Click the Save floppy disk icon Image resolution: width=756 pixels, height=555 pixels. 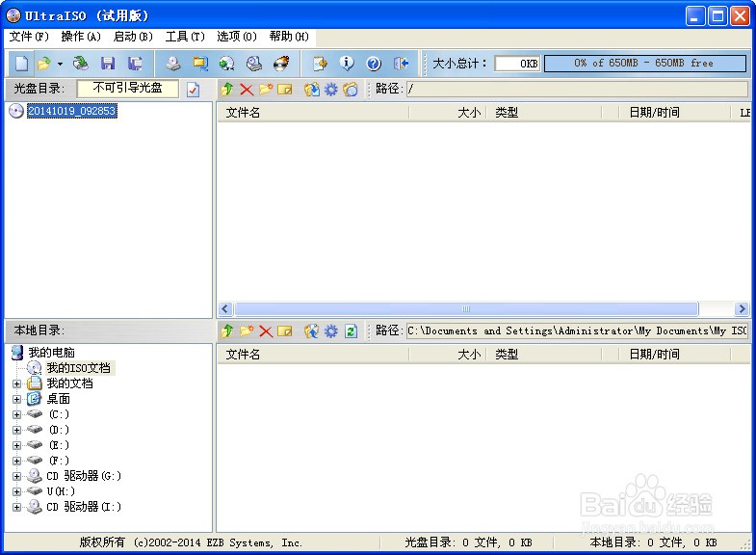click(x=108, y=64)
